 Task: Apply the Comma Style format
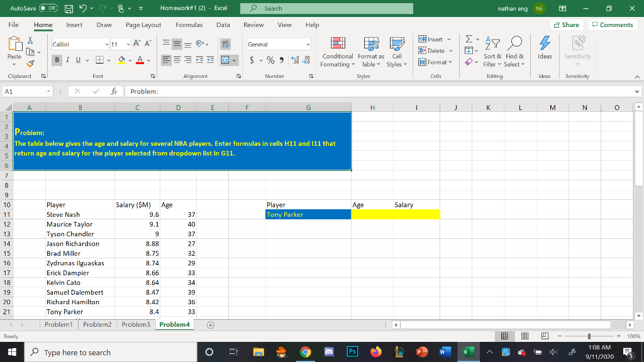[281, 59]
